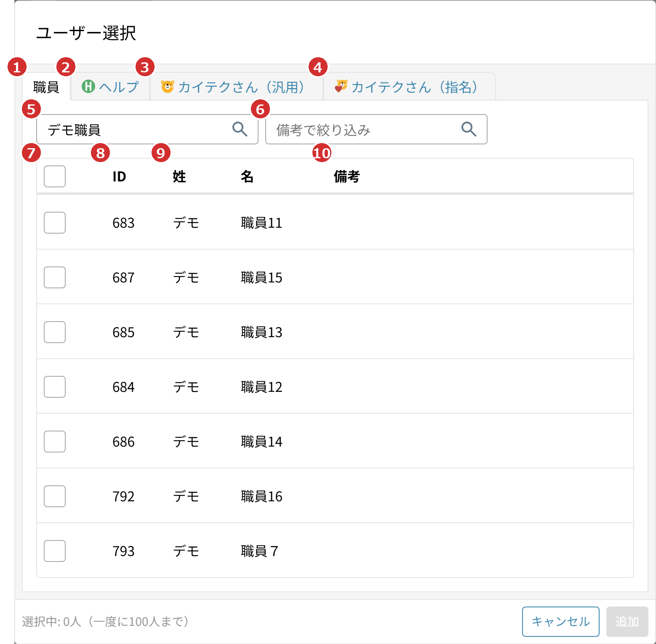Click the name cell 職員 7
Screen dimensions: 656x644
259,551
